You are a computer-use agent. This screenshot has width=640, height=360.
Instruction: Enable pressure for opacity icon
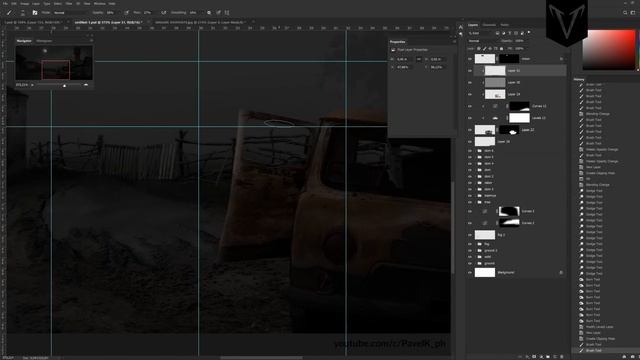(x=127, y=13)
